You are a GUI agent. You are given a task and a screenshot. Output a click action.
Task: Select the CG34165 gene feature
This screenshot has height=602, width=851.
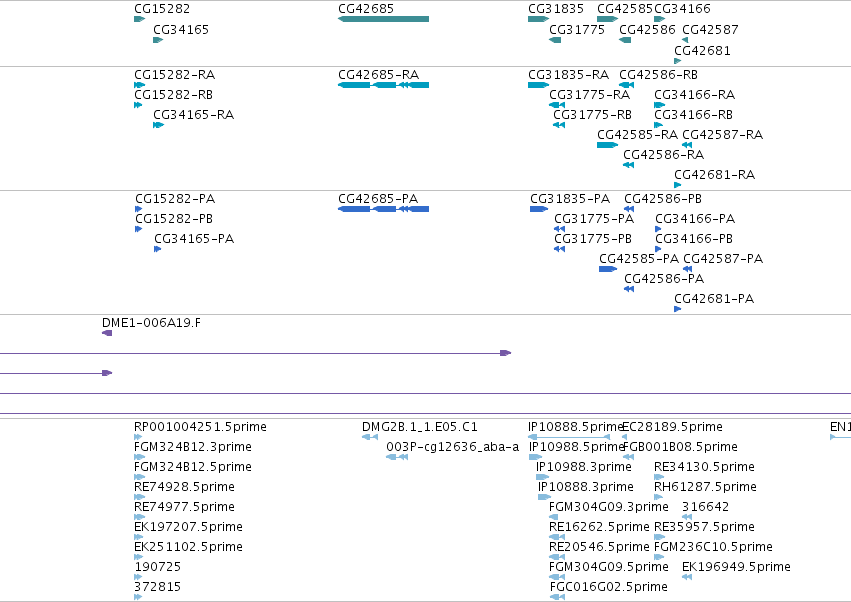coord(158,40)
